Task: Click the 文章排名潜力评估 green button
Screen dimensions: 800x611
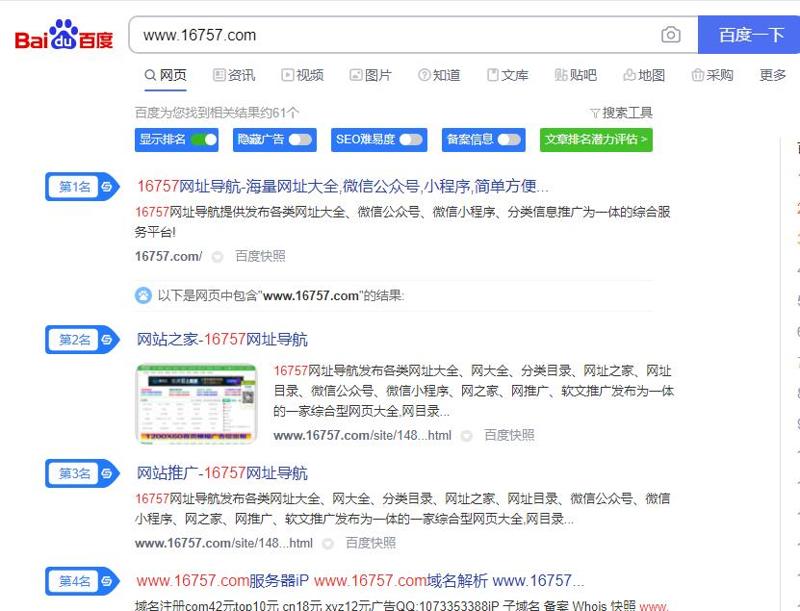Action: tap(596, 140)
